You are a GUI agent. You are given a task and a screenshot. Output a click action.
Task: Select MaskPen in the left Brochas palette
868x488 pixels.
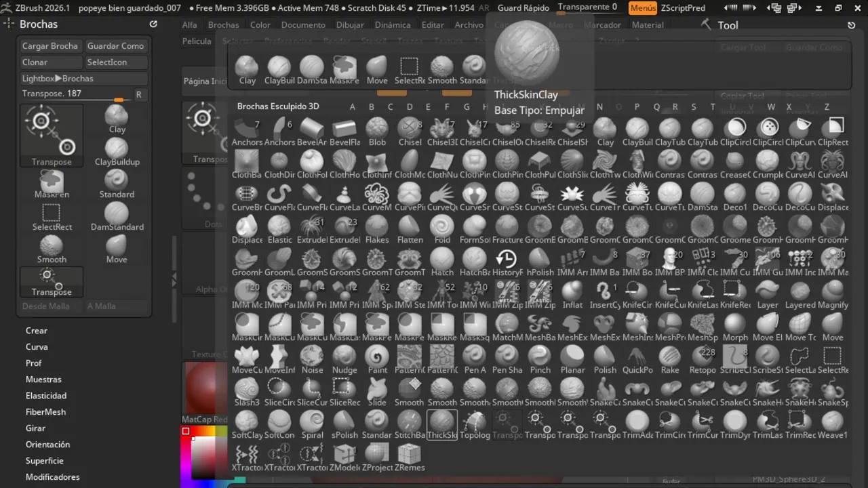pyautogui.click(x=52, y=184)
